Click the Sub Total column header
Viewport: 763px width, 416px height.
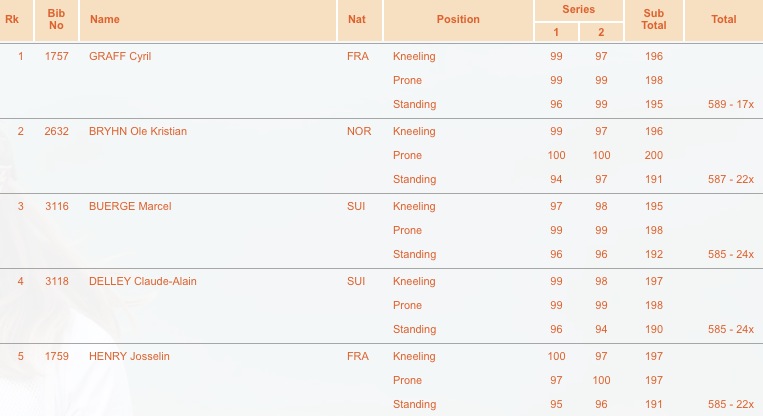(x=654, y=19)
